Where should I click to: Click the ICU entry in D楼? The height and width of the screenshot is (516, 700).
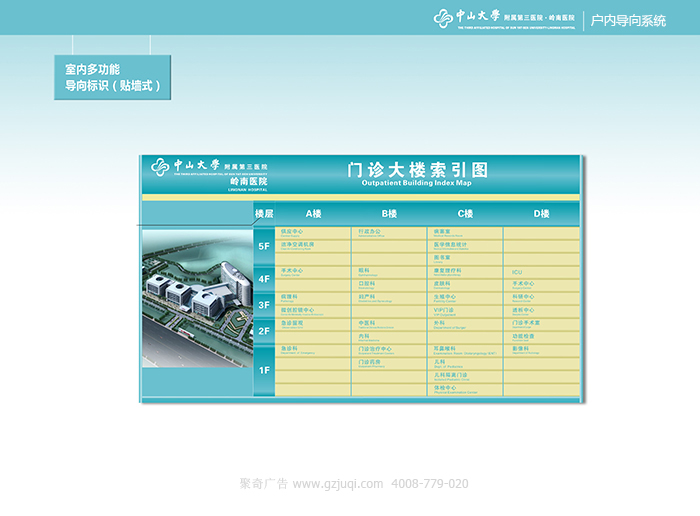518,271
